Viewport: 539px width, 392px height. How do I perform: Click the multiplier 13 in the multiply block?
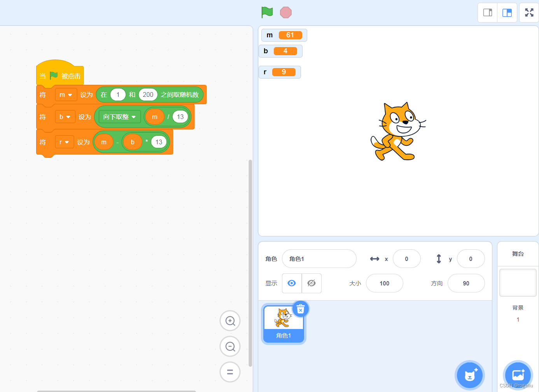pyautogui.click(x=159, y=142)
